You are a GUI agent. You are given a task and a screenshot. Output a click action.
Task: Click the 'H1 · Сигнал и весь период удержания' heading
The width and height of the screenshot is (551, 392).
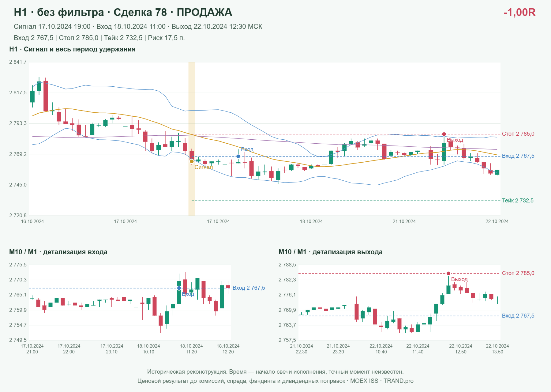(x=72, y=49)
